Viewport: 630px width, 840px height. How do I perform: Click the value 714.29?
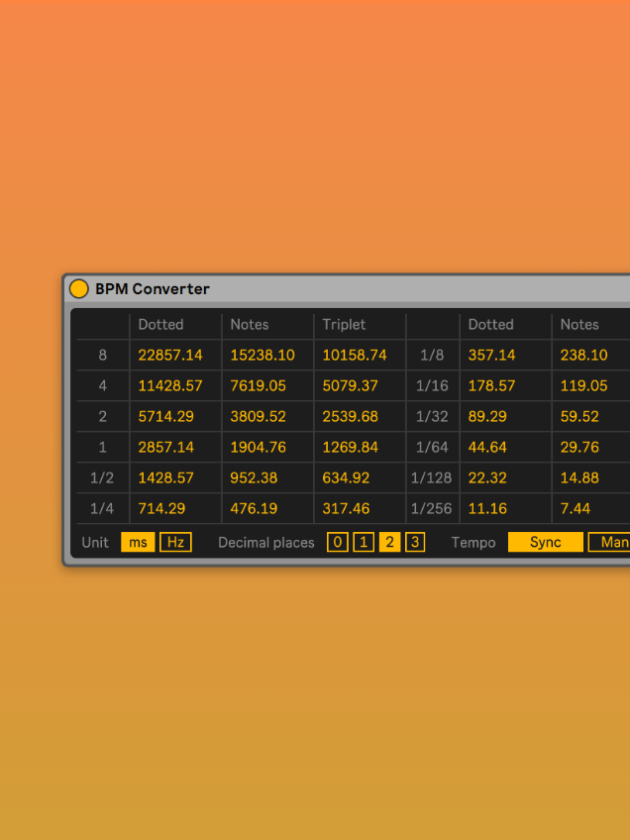(x=161, y=508)
